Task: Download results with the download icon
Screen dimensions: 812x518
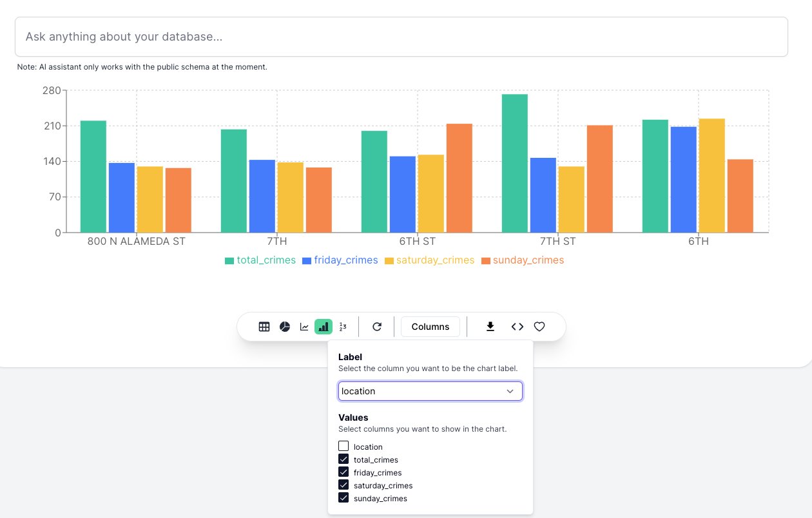Action: pos(490,327)
